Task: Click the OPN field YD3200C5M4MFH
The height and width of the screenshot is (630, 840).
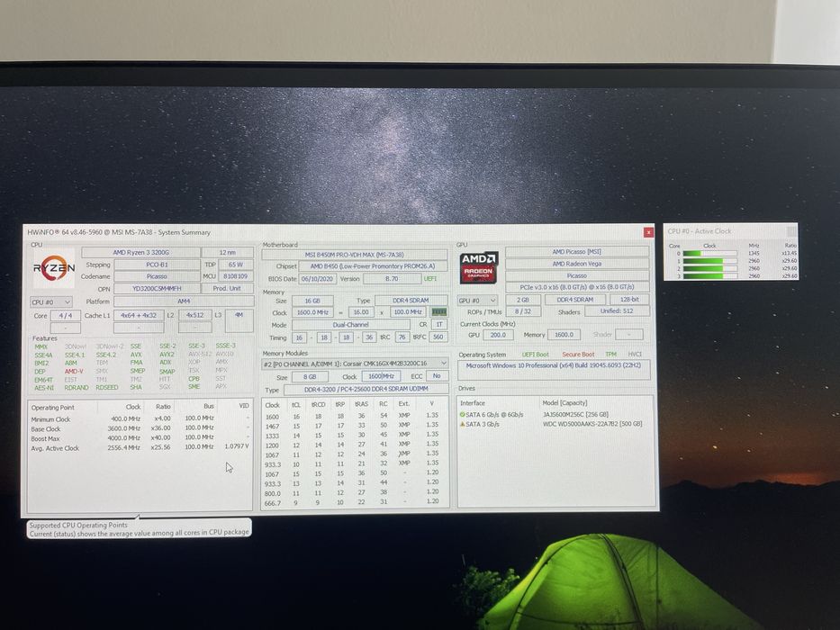Action: pyautogui.click(x=157, y=289)
